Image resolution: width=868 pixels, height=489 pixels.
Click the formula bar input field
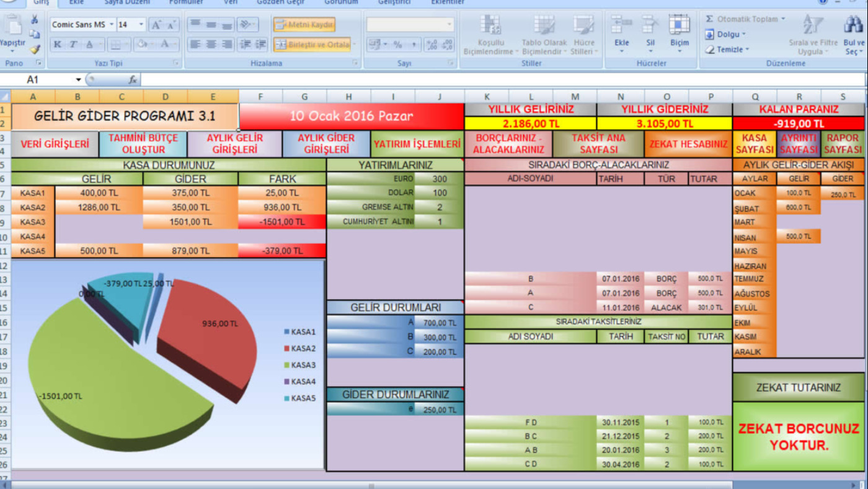click(503, 79)
